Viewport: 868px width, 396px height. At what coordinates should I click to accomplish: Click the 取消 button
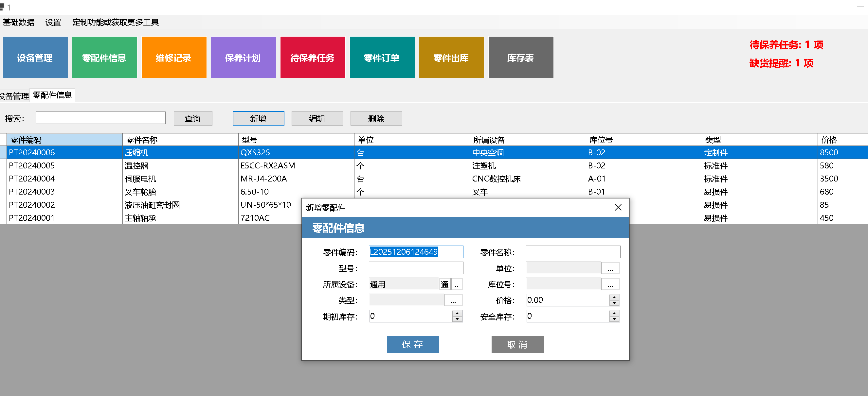tap(517, 344)
